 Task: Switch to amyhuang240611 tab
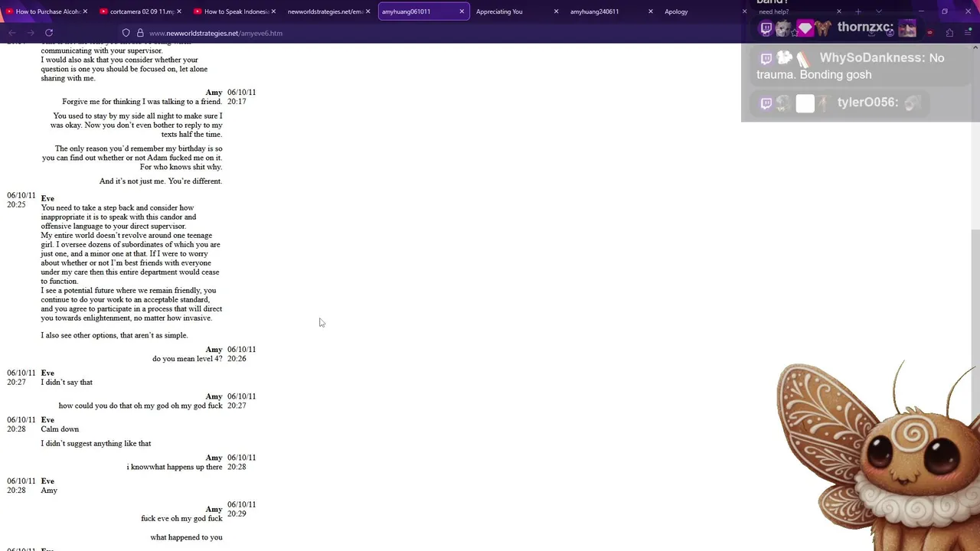coord(612,11)
